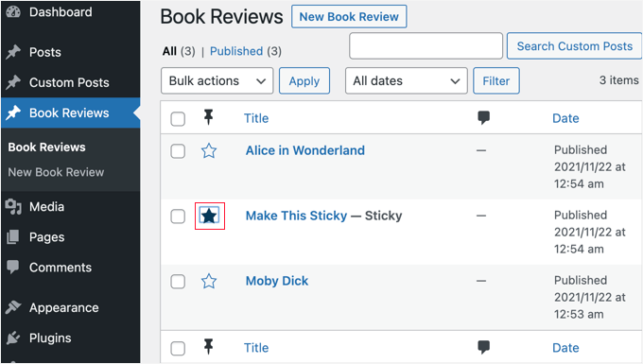Screen dimensions: 643x364
Task: Open Dashboard in the sidebar menu
Action: 61,12
